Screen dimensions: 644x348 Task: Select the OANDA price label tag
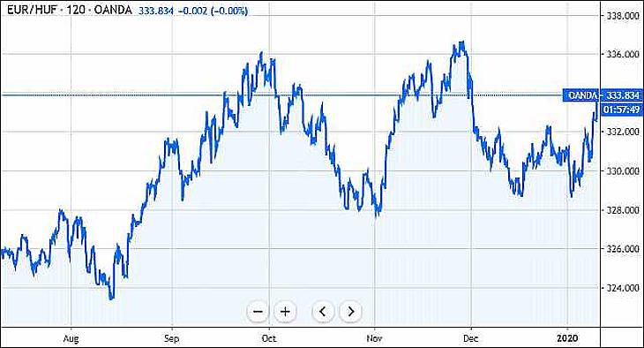pos(580,95)
